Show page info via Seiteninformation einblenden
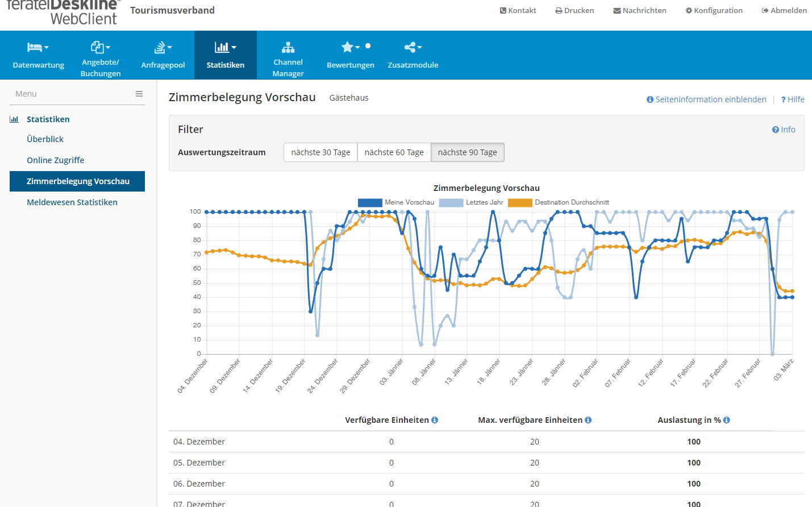812x507 pixels. [706, 99]
